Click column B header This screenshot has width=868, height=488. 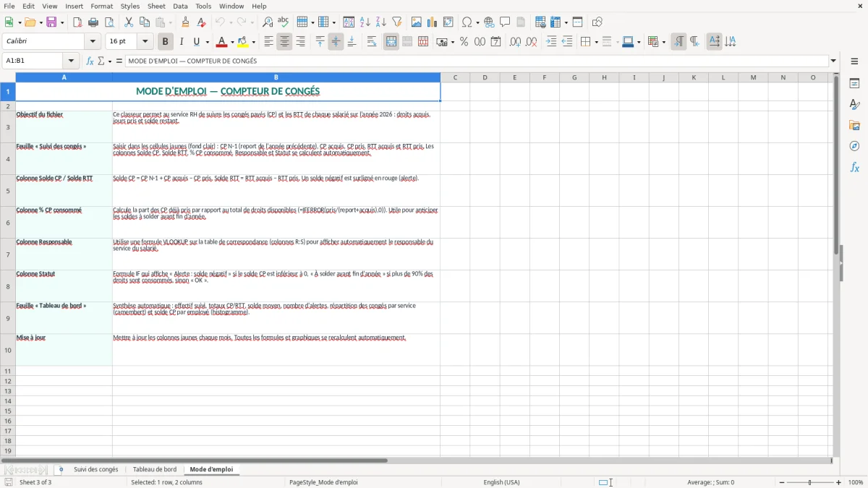[276, 77]
